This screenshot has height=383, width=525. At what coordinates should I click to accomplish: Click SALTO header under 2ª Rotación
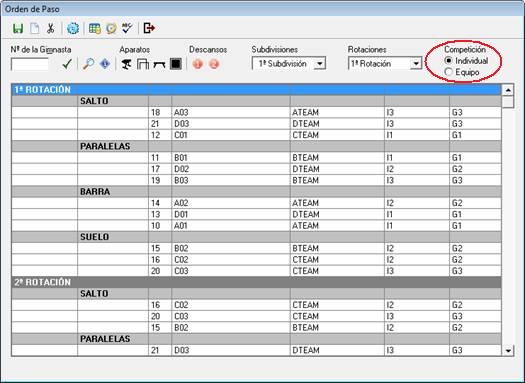point(256,294)
